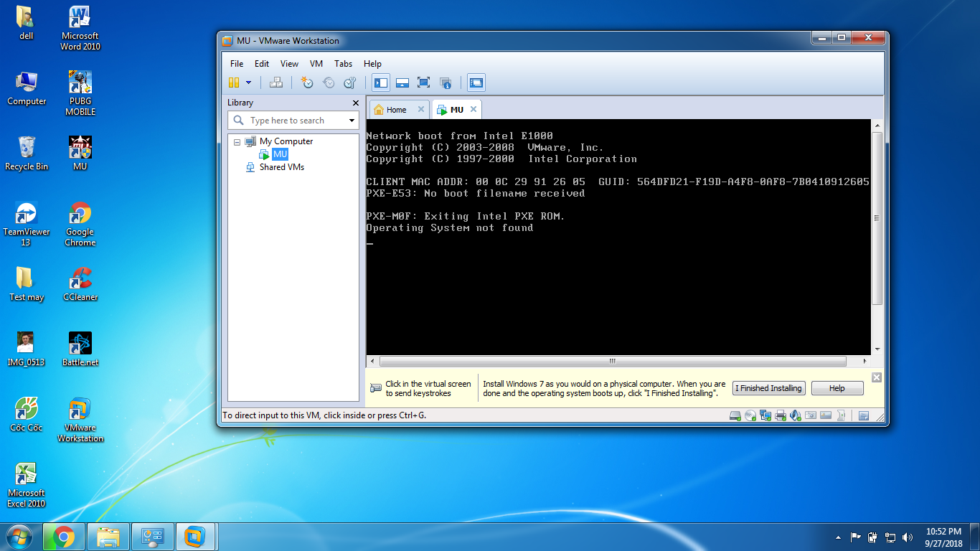The height and width of the screenshot is (551, 980).
Task: Take a snapshot of this VM
Action: click(307, 83)
